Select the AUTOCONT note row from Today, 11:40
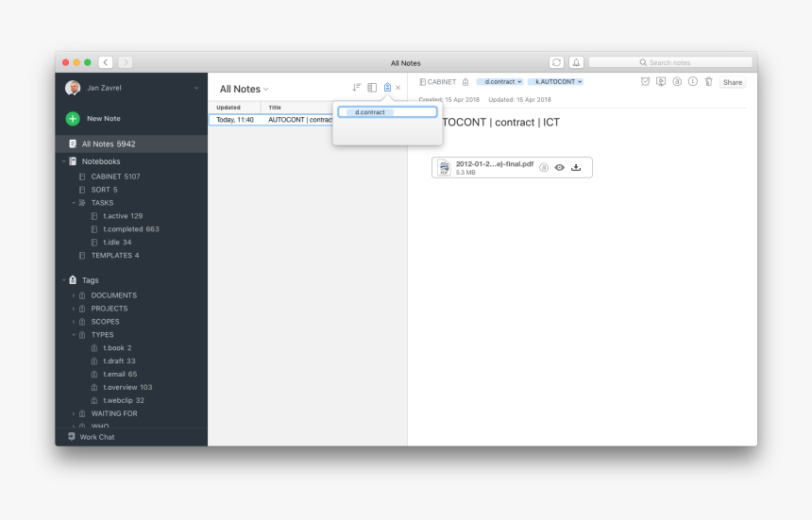This screenshot has height=520, width=812. pyautogui.click(x=271, y=120)
